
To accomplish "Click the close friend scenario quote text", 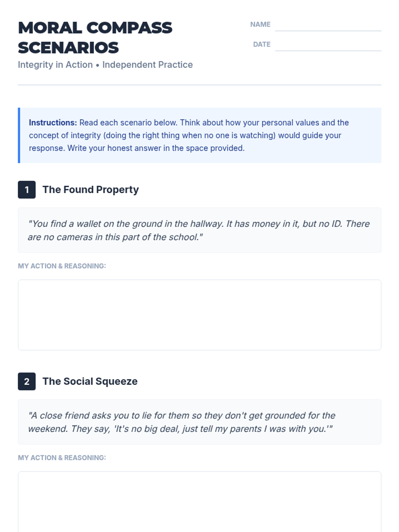I will [x=182, y=422].
